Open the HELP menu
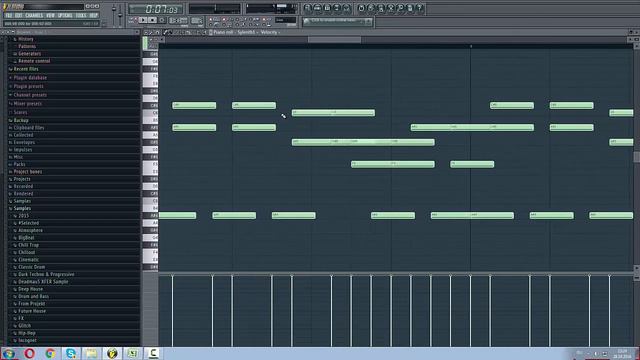This screenshot has height=360, width=640. click(94, 16)
